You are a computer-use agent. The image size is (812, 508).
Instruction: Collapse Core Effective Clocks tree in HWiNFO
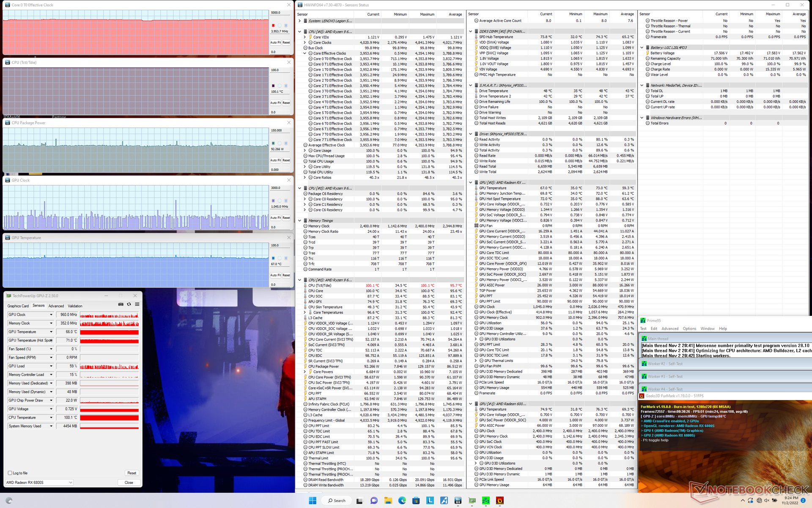(305, 53)
